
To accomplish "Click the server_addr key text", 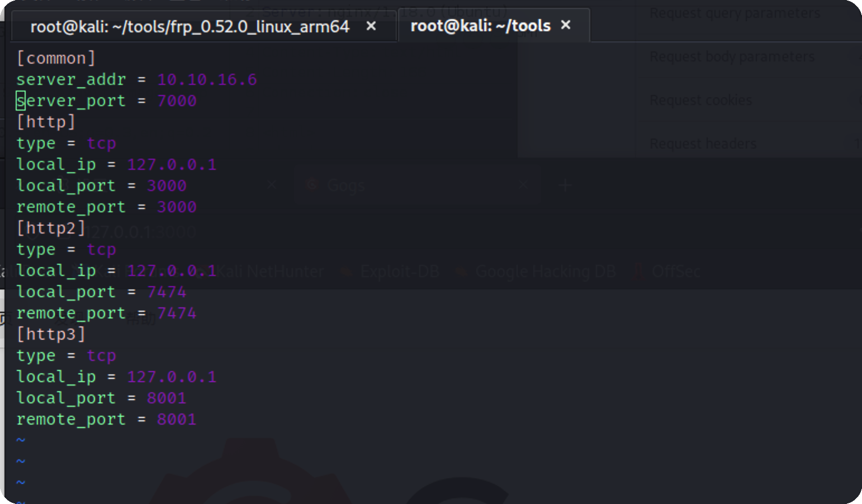I will [x=71, y=79].
